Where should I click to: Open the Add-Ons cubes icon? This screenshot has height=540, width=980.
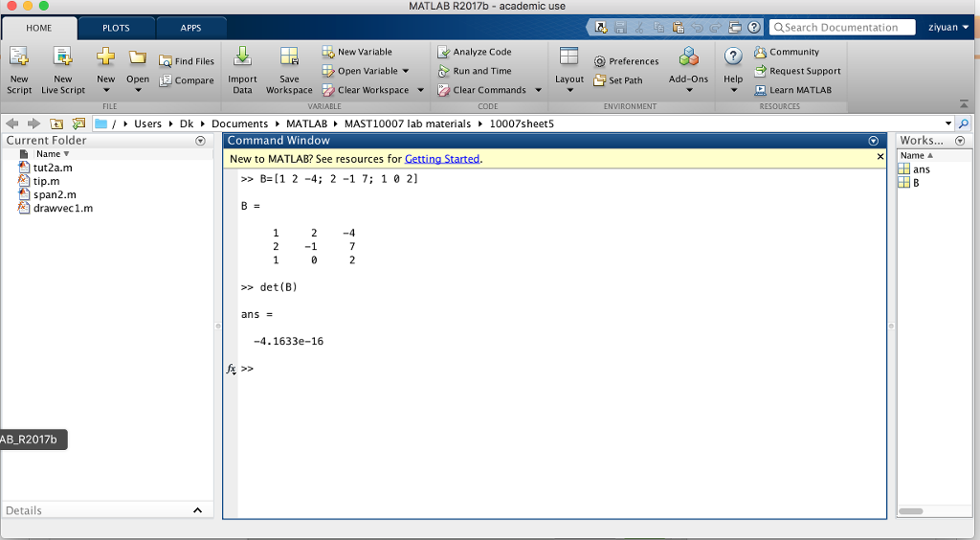[689, 56]
